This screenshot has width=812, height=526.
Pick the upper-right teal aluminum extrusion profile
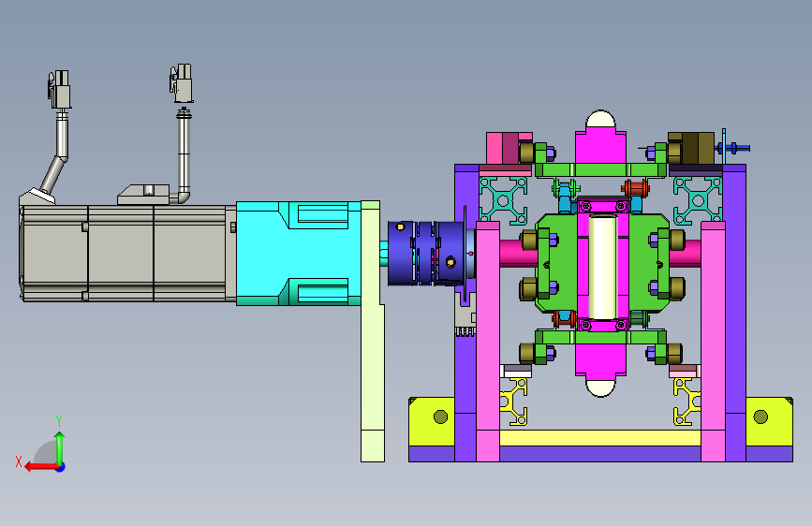coord(698,200)
